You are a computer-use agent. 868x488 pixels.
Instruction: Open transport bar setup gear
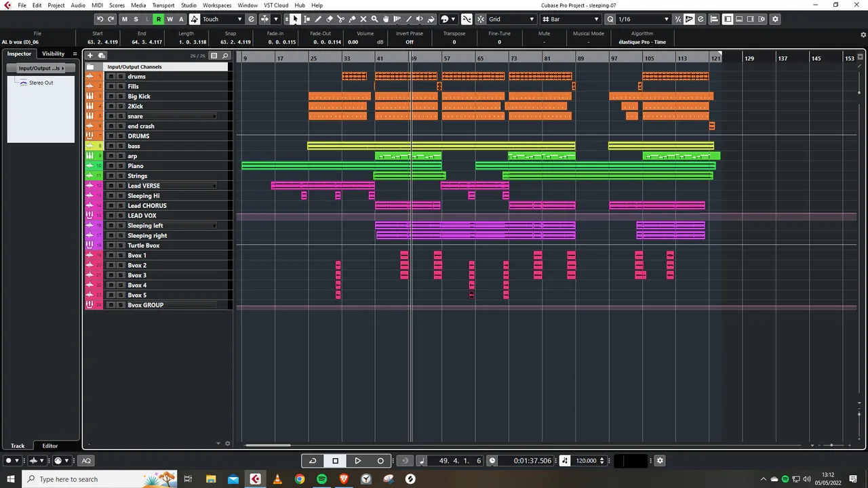point(660,461)
